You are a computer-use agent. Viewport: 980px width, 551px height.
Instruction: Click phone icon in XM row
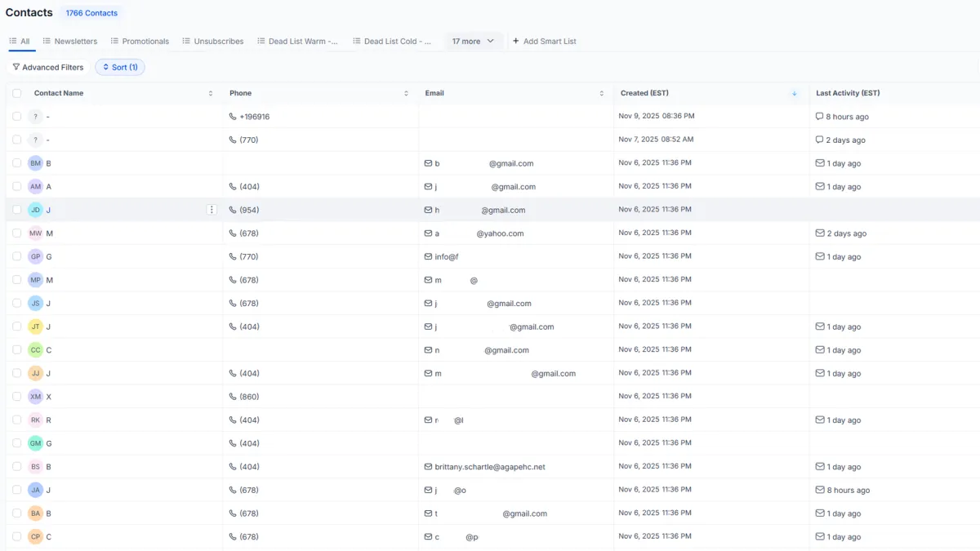[x=233, y=397]
